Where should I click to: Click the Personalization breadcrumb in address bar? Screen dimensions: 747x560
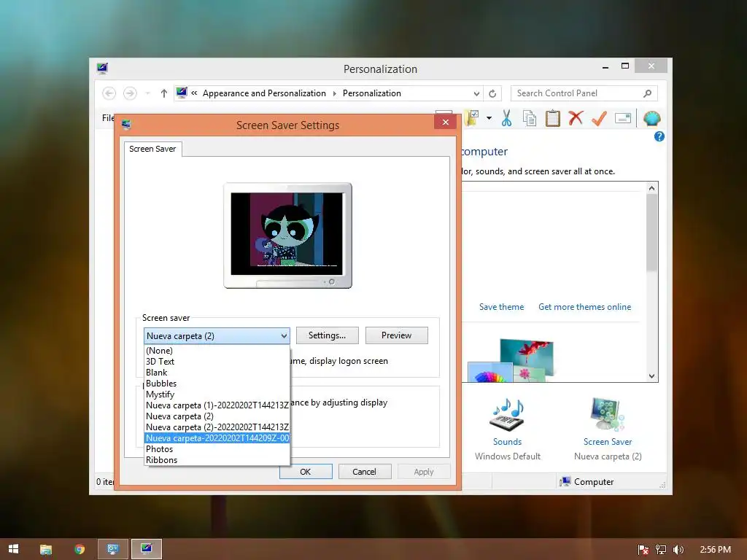(371, 93)
